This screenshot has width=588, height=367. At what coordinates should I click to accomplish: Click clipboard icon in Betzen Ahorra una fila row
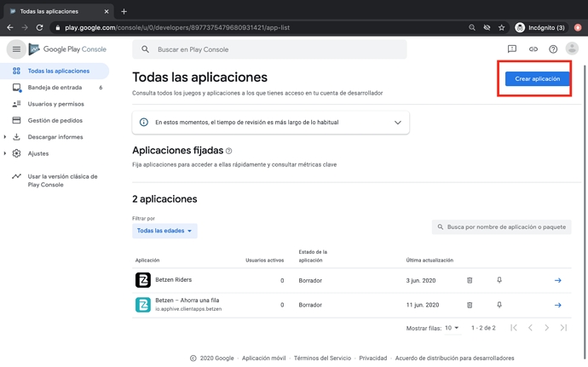tap(470, 305)
